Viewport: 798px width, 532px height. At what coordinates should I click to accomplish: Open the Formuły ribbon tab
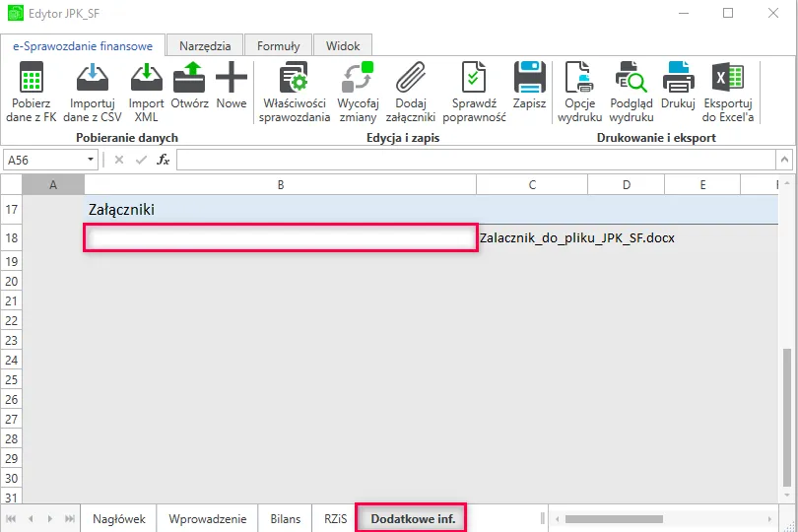point(278,45)
